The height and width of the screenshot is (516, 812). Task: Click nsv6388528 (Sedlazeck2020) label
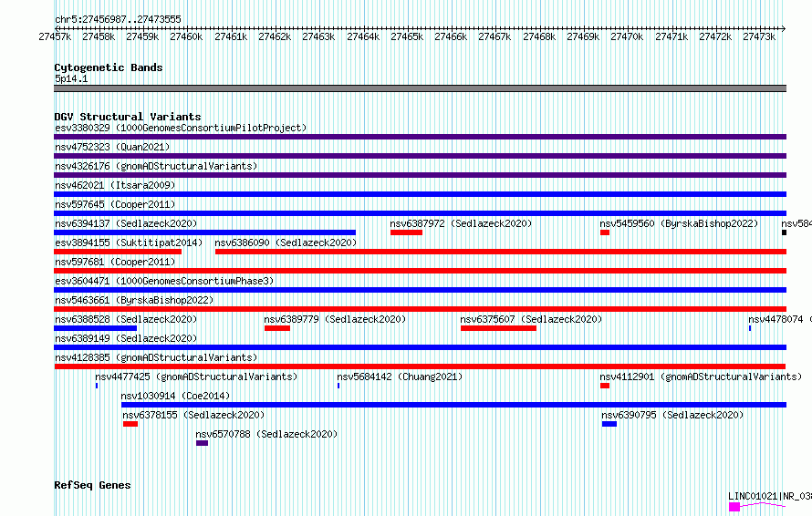[126, 319]
